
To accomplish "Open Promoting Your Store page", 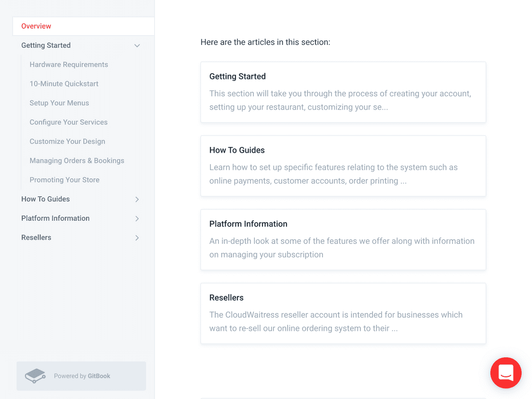I will coord(64,180).
